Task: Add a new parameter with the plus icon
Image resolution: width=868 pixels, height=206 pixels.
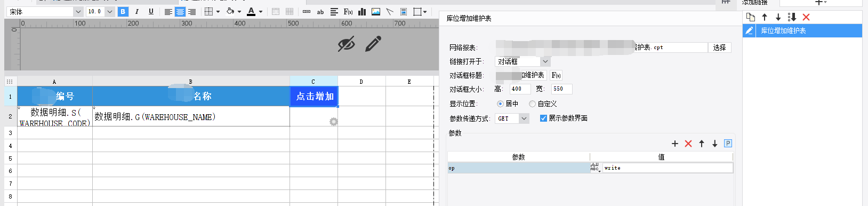Action: point(675,144)
